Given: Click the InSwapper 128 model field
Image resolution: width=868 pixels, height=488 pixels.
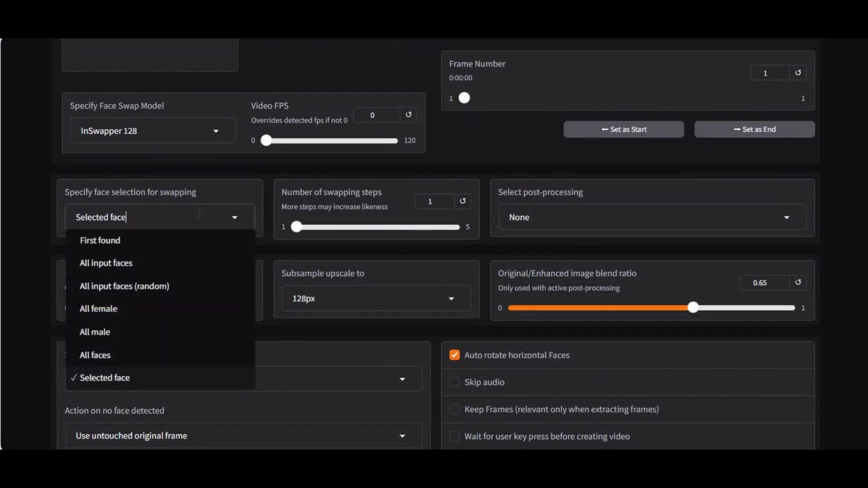Looking at the screenshot, I should coord(153,131).
